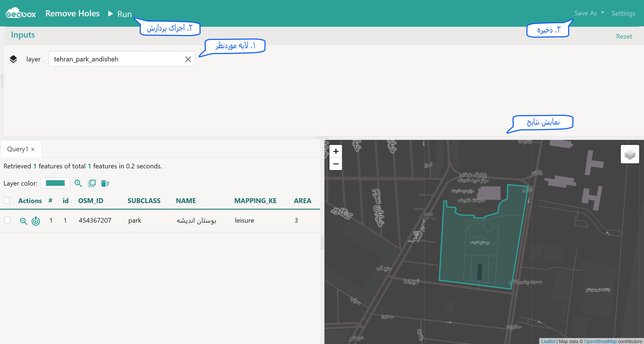The height and width of the screenshot is (344, 644).
Task: Click the tehran_park_andisheh layer input field
Action: coord(122,59)
